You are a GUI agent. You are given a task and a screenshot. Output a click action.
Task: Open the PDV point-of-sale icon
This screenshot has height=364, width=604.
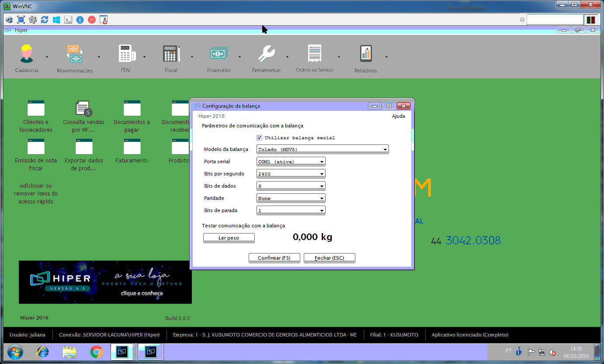coord(125,54)
